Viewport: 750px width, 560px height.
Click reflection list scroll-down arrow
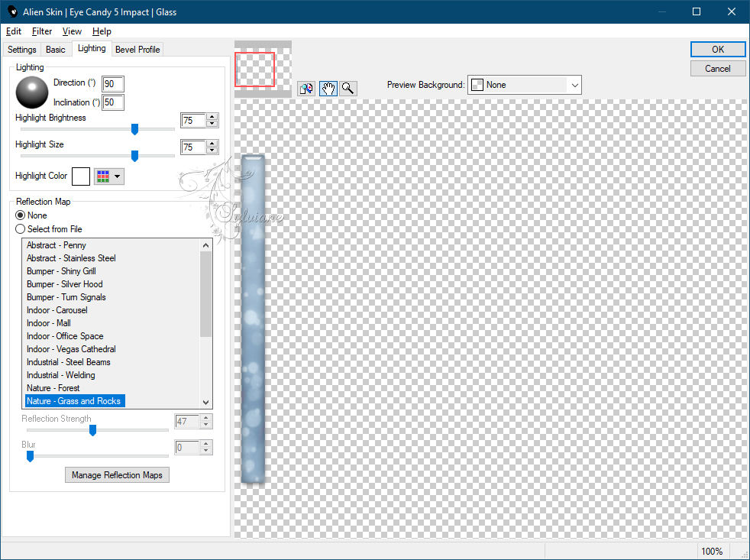pos(206,402)
